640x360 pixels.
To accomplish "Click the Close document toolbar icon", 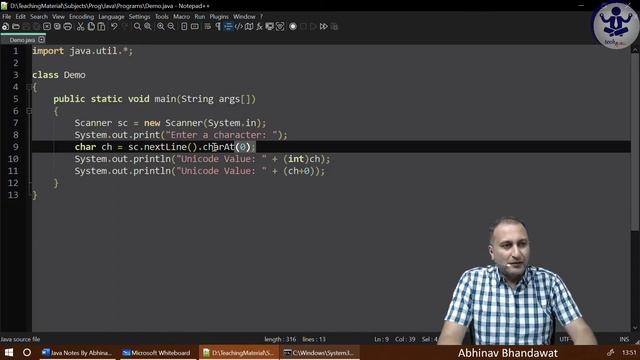I will pyautogui.click(x=47, y=27).
